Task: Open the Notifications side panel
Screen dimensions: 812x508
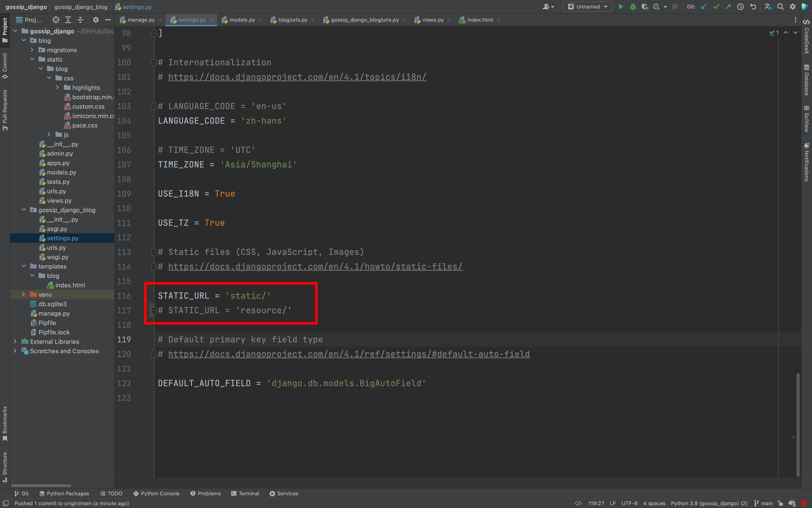Action: coord(807,162)
